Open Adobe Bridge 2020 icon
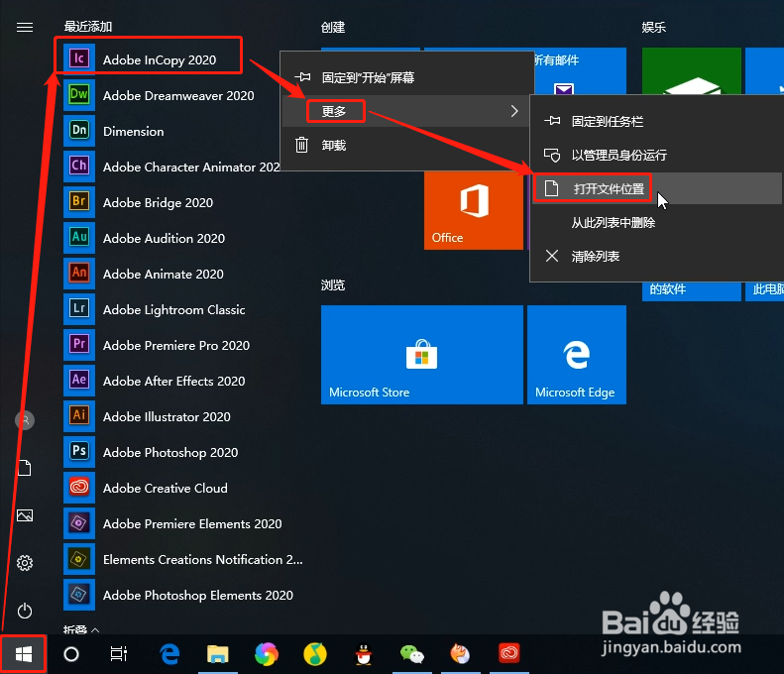Screen dimensions: 784x674 79,202
